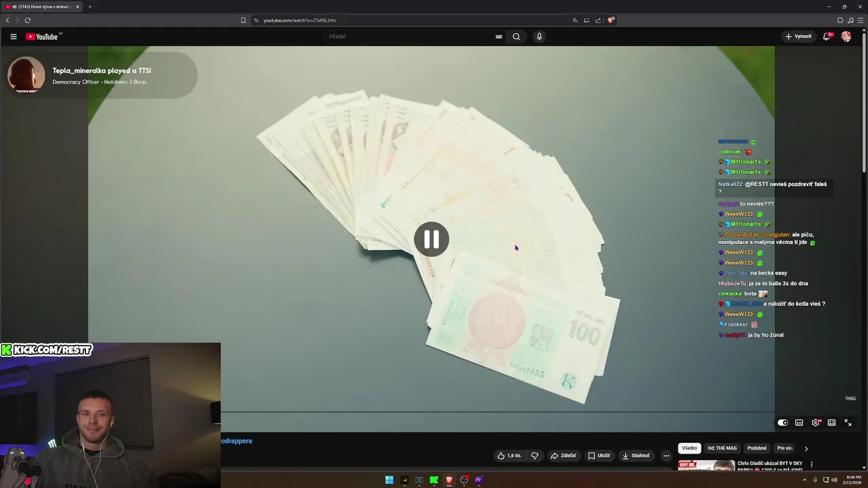The width and height of the screenshot is (868, 488).
Task: Open the taskbar volume control
Action: pyautogui.click(x=834, y=480)
